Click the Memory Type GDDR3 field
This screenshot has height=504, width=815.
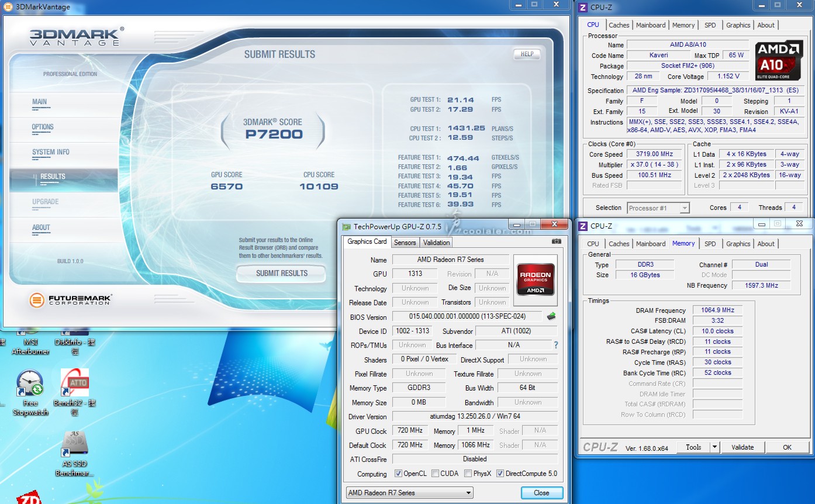tap(419, 388)
